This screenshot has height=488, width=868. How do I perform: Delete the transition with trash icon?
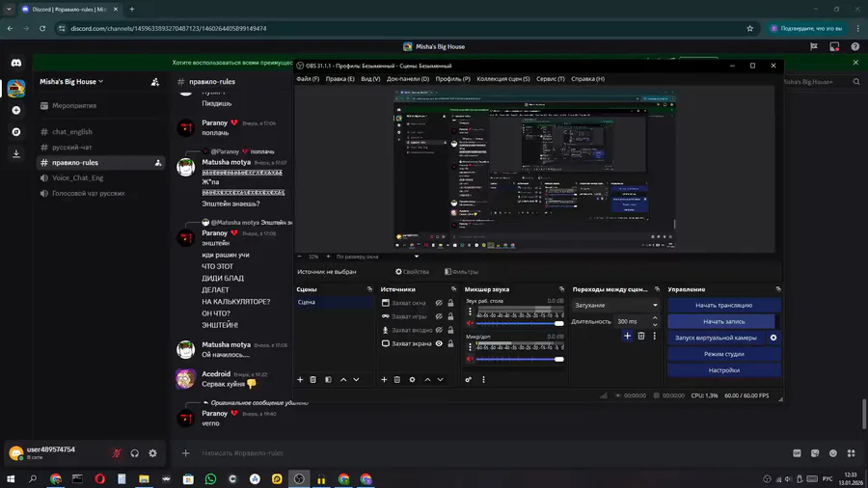pos(641,336)
